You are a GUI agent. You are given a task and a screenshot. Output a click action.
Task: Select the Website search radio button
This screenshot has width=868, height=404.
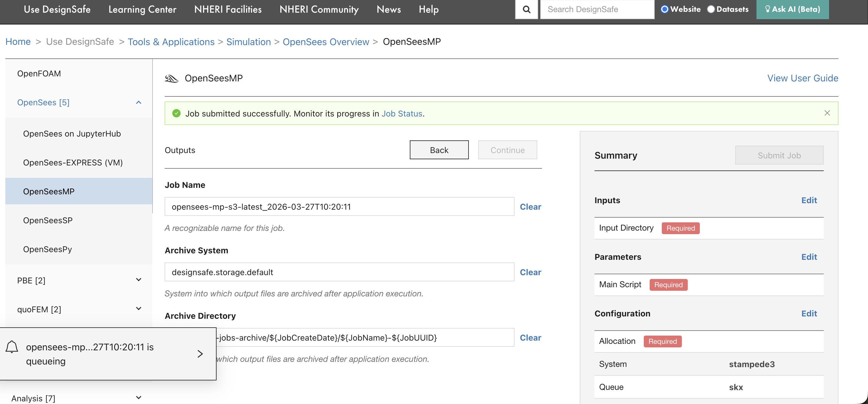click(664, 9)
